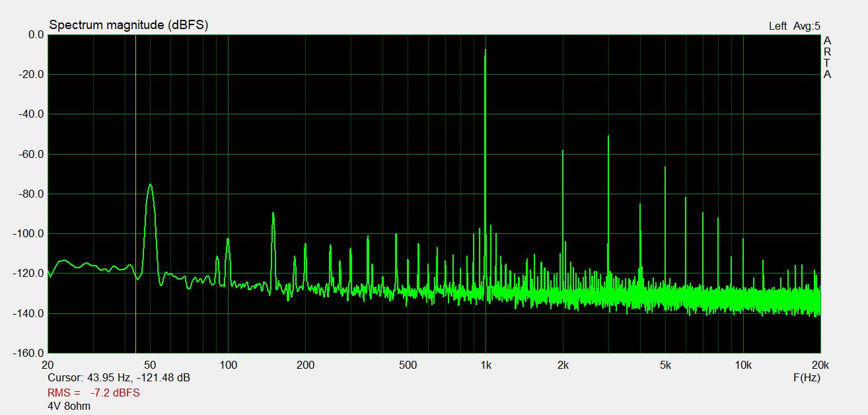The height and width of the screenshot is (415, 868).
Task: Click the 'F(Hz)' axis label
Action: pyautogui.click(x=807, y=378)
